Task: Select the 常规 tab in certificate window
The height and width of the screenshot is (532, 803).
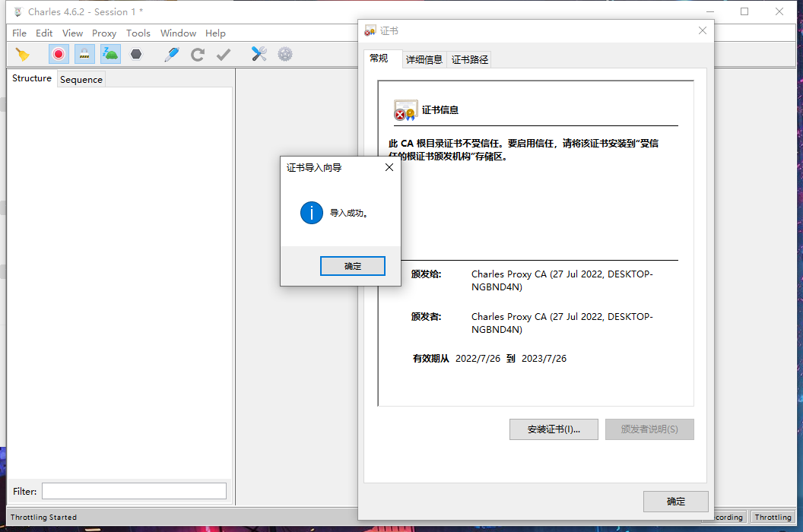Action: (x=379, y=59)
